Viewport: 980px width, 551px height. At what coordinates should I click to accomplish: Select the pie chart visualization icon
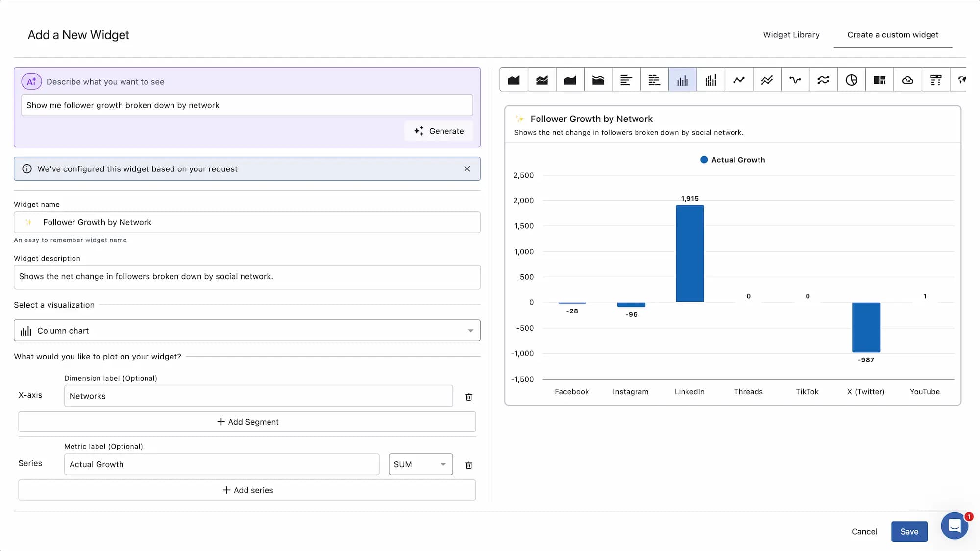point(852,79)
